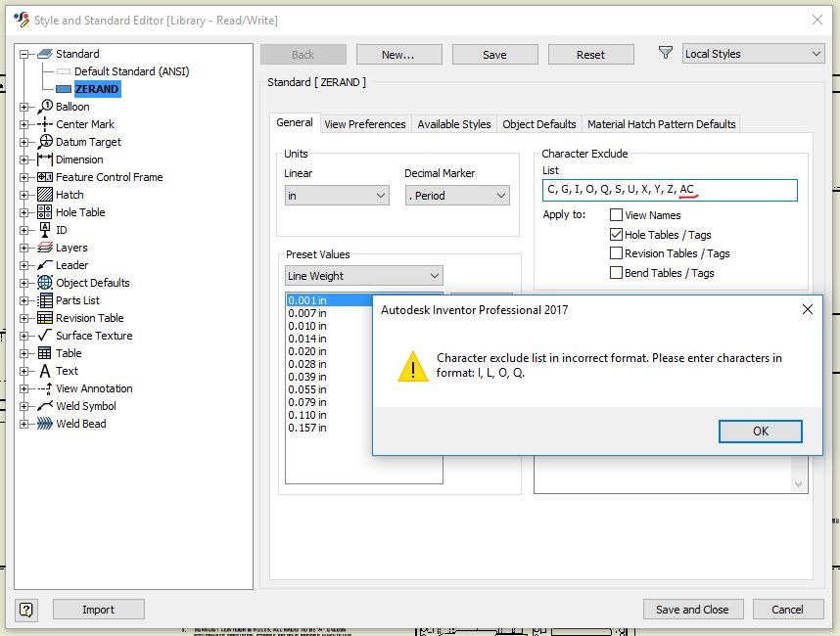840x636 pixels.
Task: Switch to the View Preferences tab
Action: pyautogui.click(x=365, y=124)
